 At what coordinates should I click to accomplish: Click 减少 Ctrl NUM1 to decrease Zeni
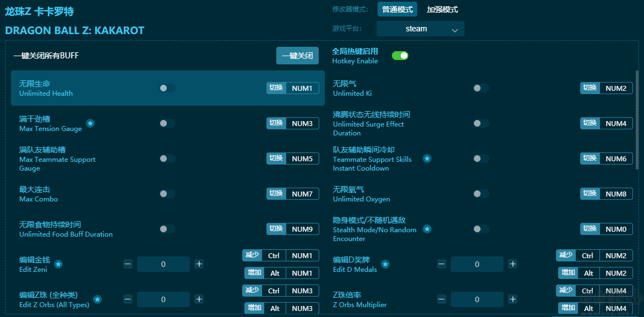tap(281, 255)
